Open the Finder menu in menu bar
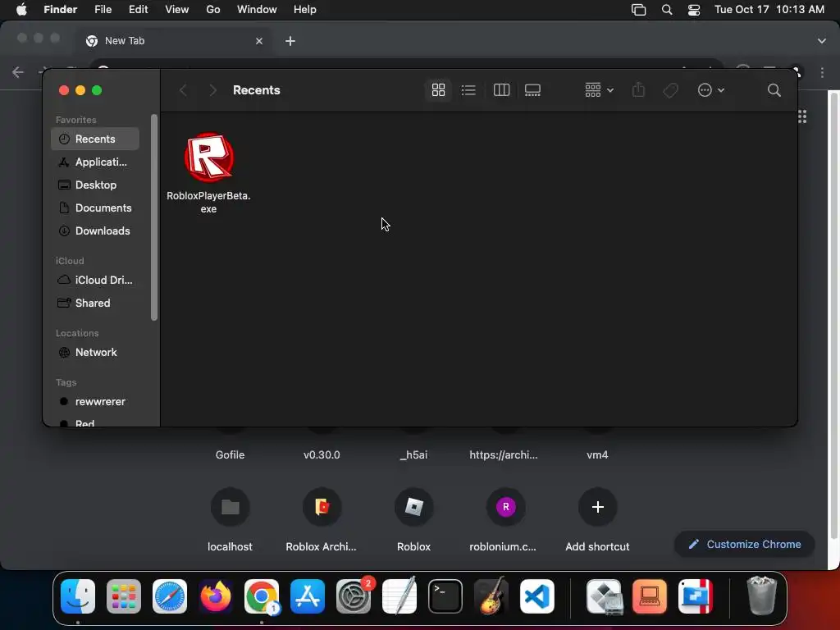Viewport: 840px width, 630px height. 60,10
